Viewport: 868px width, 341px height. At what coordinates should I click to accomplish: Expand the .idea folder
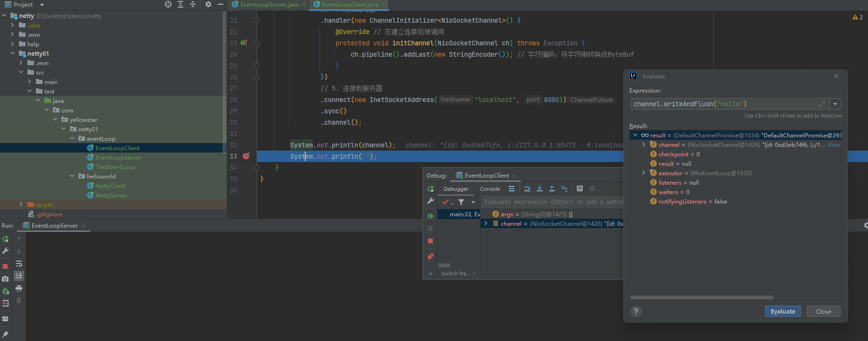pyautogui.click(x=12, y=25)
